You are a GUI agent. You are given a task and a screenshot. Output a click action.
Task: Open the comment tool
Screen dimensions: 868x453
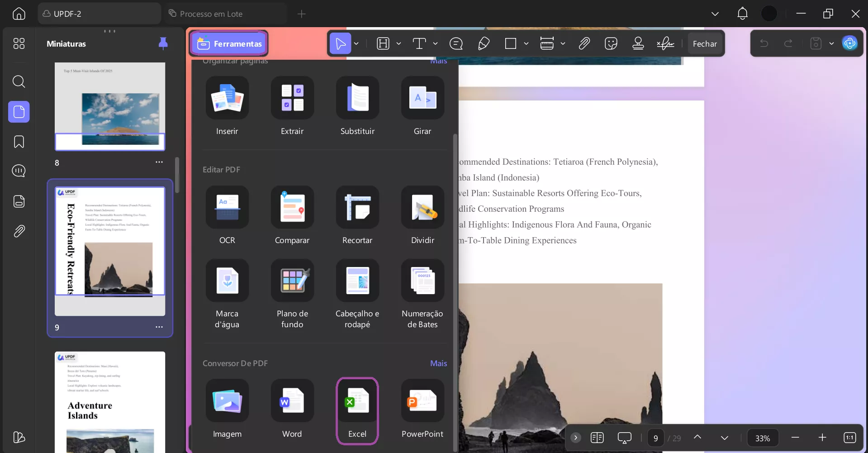[x=456, y=43]
